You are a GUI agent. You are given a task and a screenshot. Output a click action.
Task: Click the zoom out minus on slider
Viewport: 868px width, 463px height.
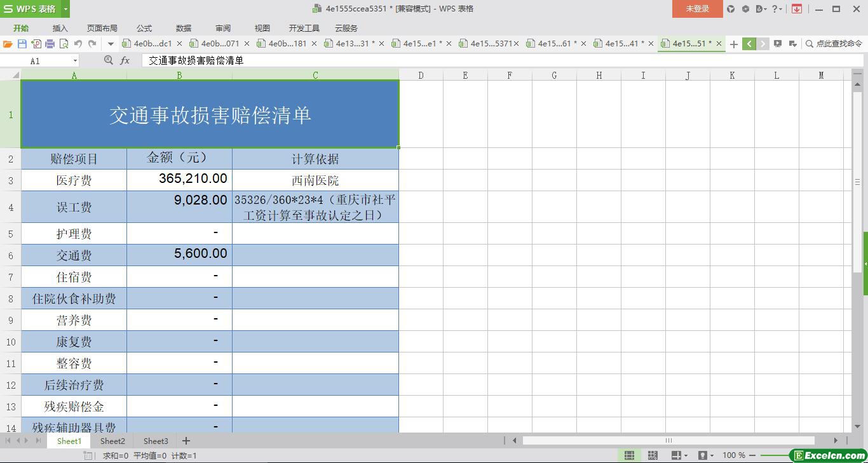752,455
